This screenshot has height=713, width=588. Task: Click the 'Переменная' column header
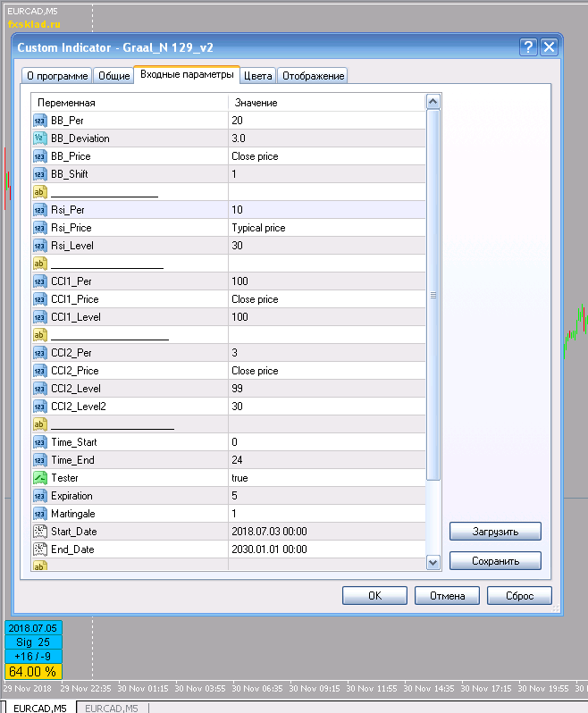click(130, 103)
